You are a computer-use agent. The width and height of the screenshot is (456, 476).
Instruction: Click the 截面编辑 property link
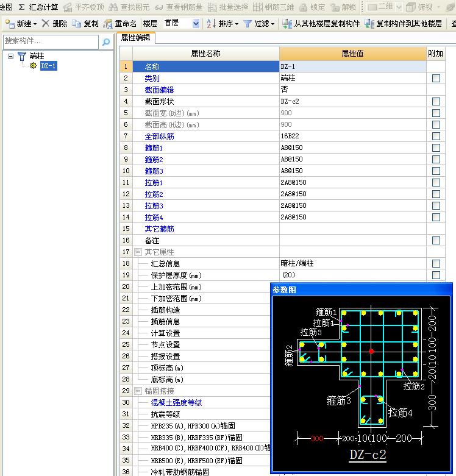pos(159,90)
